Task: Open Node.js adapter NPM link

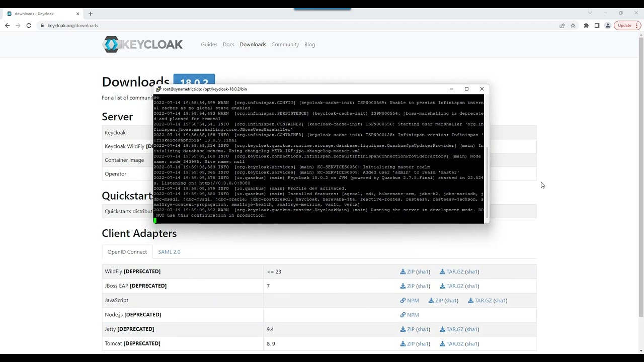Action: click(410, 315)
